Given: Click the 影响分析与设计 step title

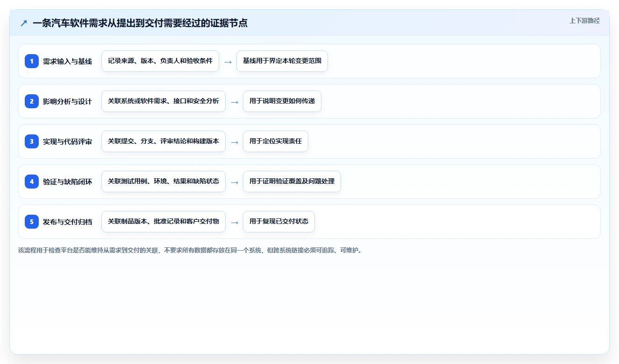Looking at the screenshot, I should [67, 101].
